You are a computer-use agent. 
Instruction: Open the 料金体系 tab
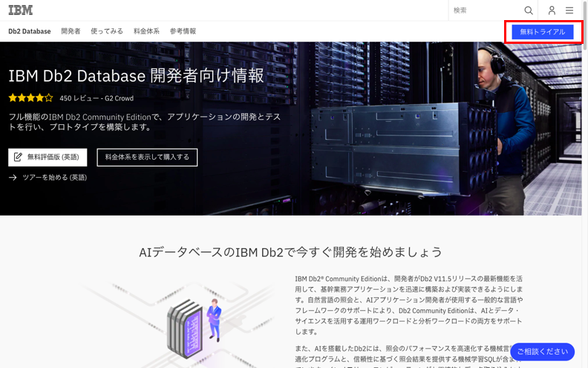[x=146, y=31]
